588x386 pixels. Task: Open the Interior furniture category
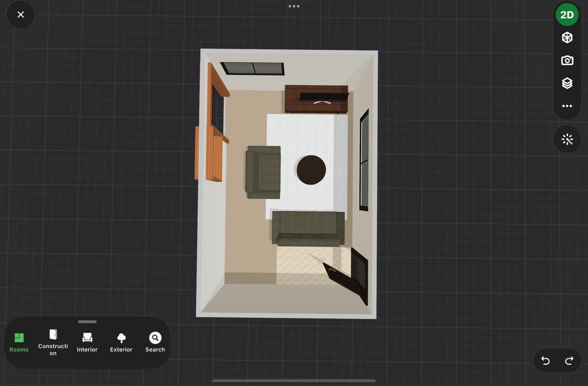pos(87,342)
